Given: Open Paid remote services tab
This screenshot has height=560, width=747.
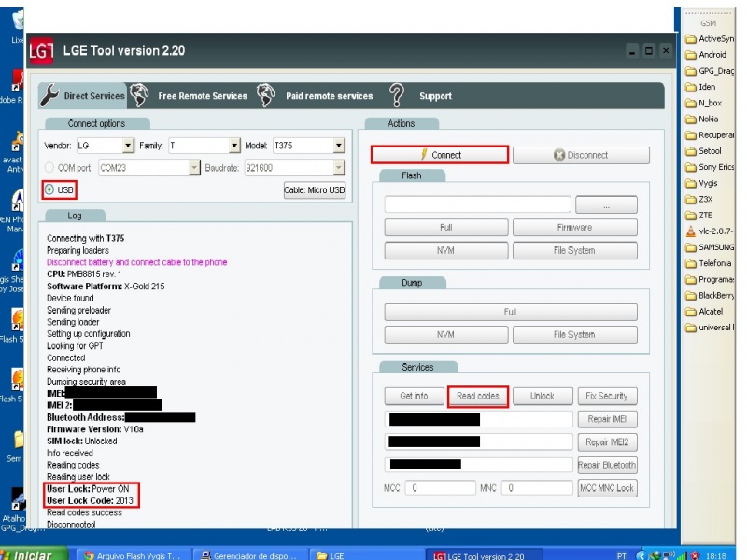Looking at the screenshot, I should [330, 96].
